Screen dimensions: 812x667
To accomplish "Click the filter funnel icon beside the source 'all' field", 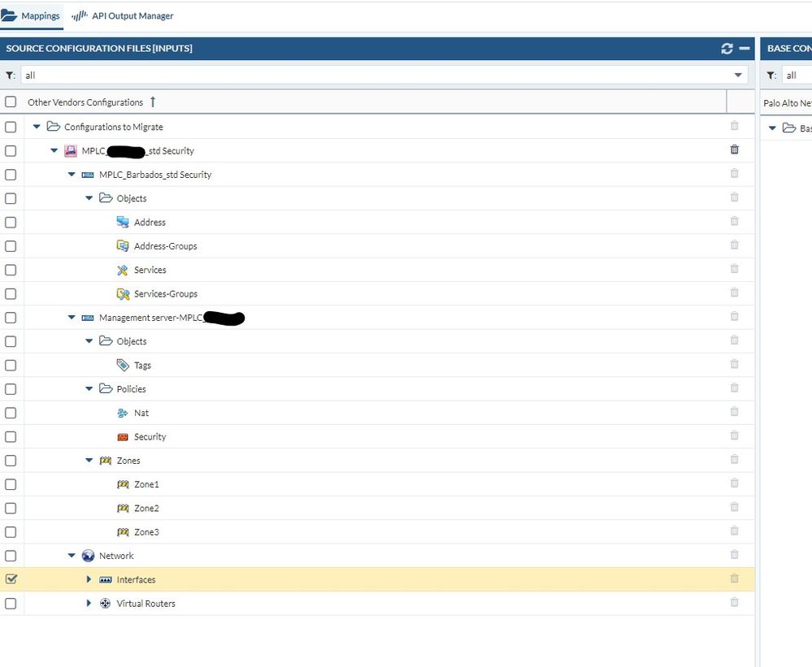I will coord(10,76).
